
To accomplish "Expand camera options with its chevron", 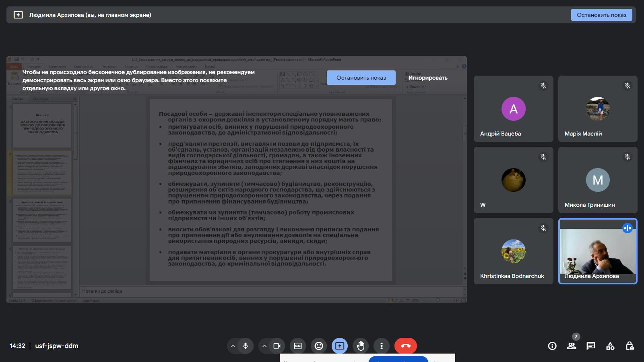I will [264, 346].
